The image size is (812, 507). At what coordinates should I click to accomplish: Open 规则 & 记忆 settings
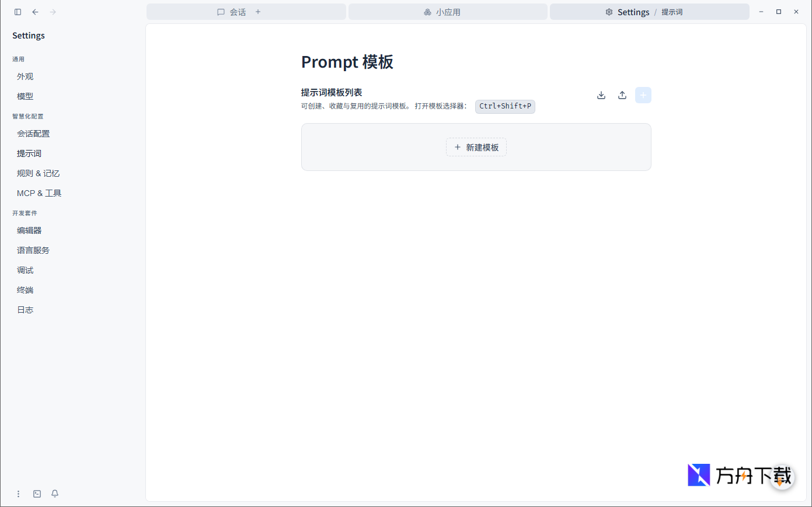pyautogui.click(x=38, y=173)
